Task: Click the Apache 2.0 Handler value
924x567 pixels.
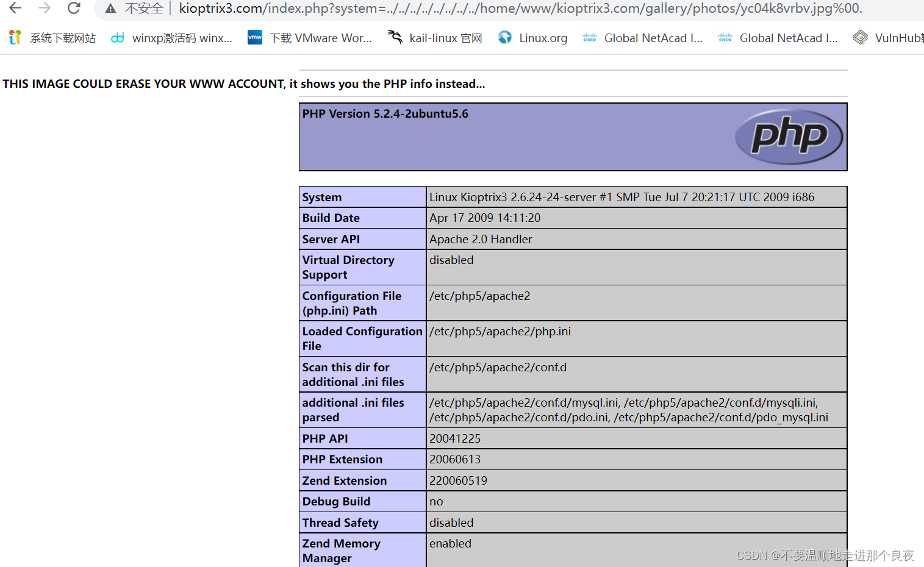Action: pyautogui.click(x=481, y=240)
